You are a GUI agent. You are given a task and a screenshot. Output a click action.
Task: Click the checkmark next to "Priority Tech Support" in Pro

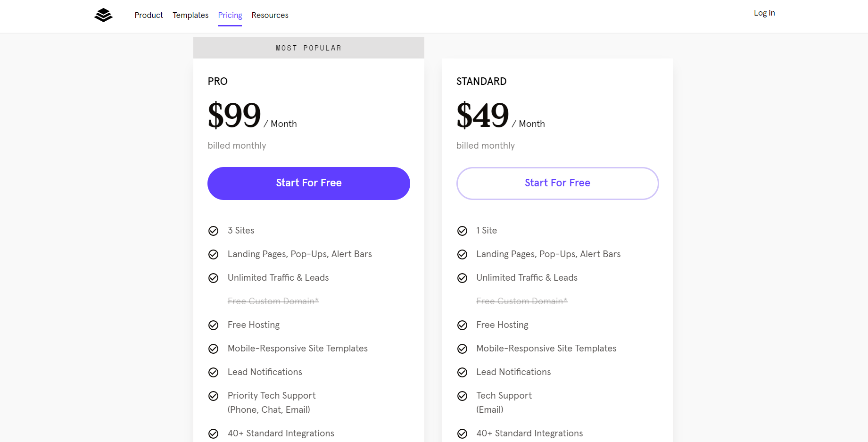tap(213, 396)
